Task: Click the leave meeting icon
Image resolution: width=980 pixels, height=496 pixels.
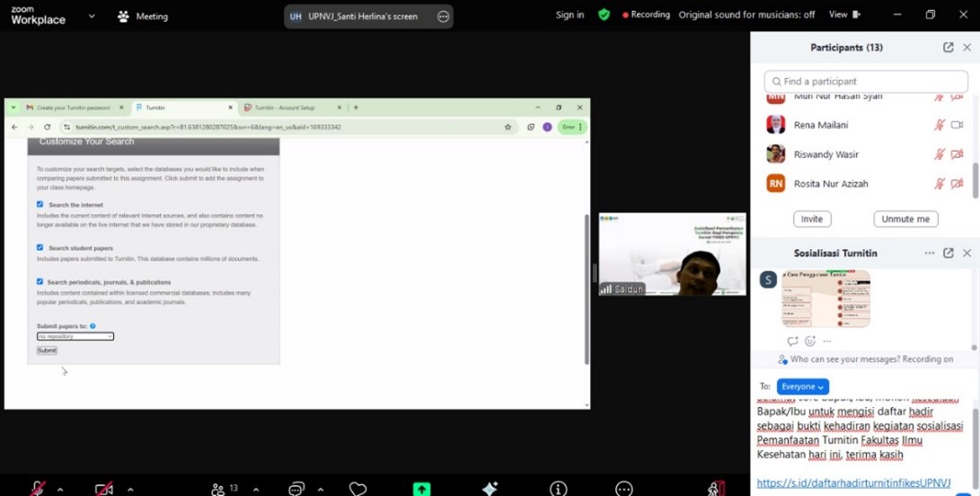Action: (717, 489)
